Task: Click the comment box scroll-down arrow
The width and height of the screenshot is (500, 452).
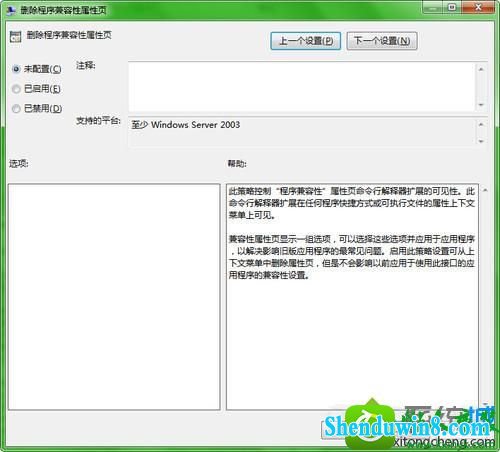Action: point(481,105)
